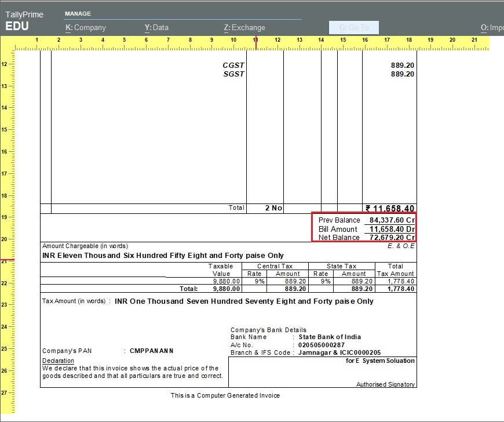This screenshot has height=422, width=504.
Task: Open the O: Import menu
Action: [492, 27]
